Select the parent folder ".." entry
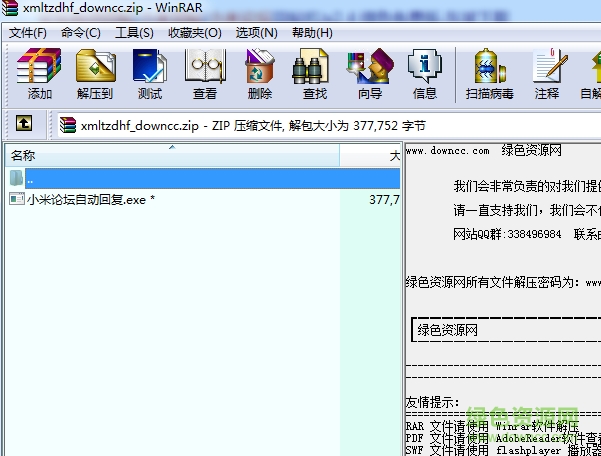This screenshot has height=456, width=601. click(30, 178)
